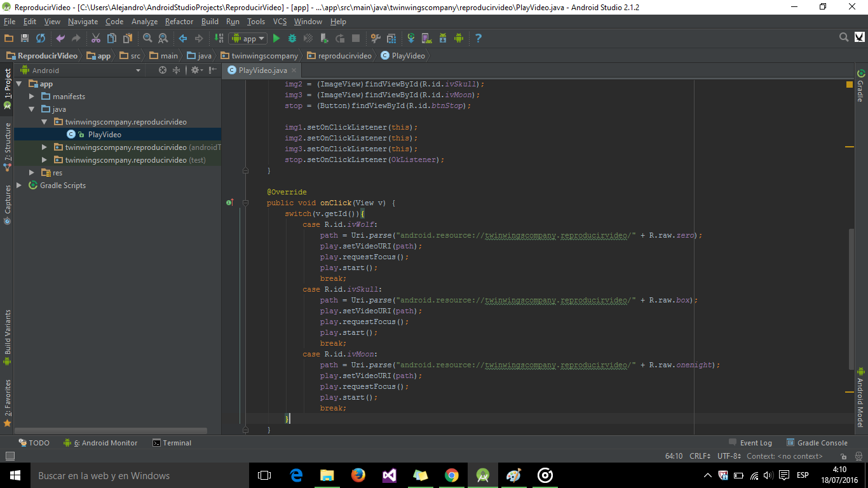This screenshot has height=488, width=868.
Task: Navigate Back with the left arrow icon
Action: point(183,38)
